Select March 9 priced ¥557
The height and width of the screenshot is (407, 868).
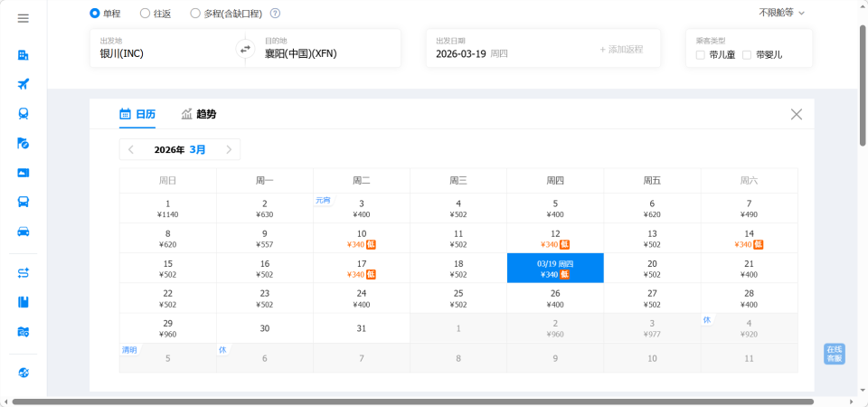265,238
